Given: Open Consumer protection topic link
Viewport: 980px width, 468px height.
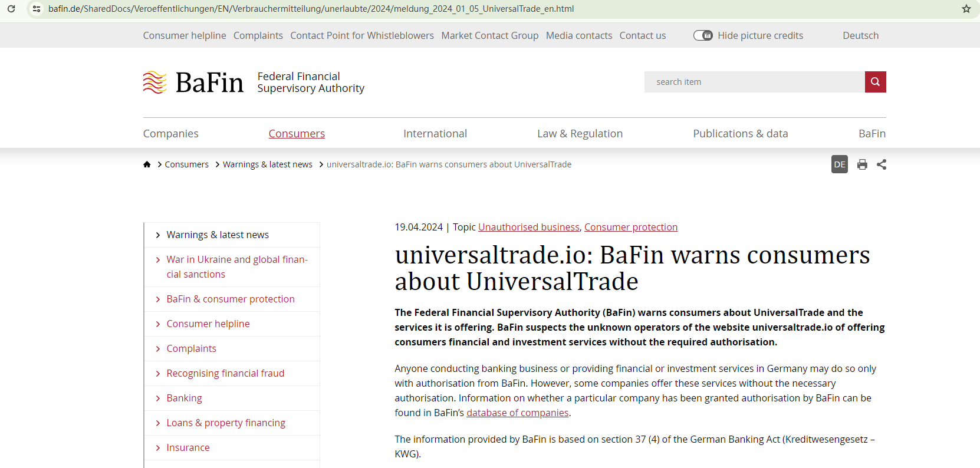Looking at the screenshot, I should click(631, 227).
